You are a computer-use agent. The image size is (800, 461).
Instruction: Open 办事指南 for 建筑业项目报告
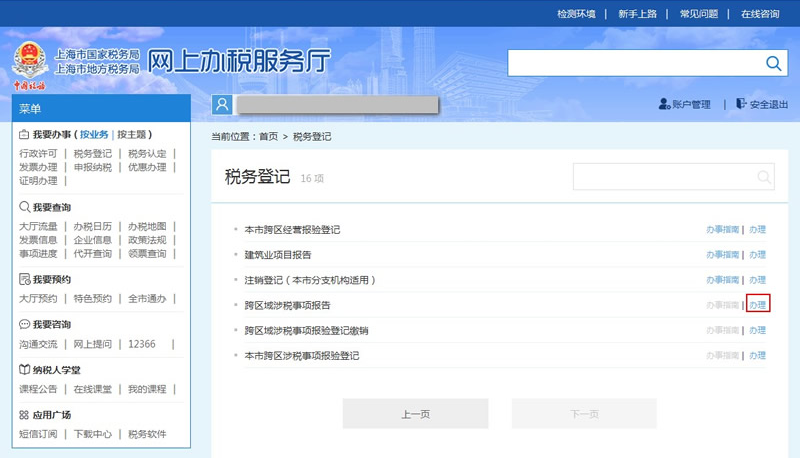722,254
